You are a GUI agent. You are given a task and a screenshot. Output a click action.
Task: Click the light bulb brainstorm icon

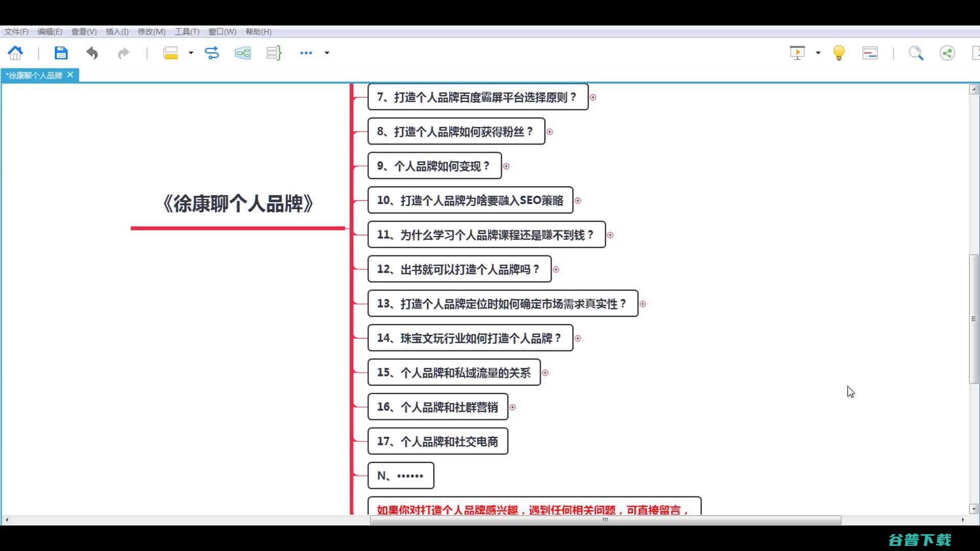pos(839,53)
